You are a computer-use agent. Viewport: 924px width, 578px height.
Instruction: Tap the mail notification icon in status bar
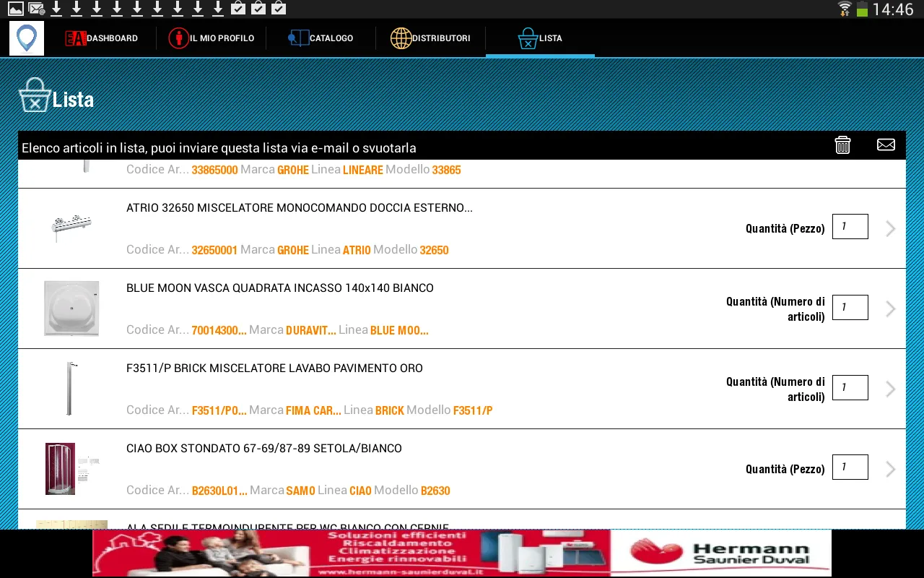click(x=36, y=9)
